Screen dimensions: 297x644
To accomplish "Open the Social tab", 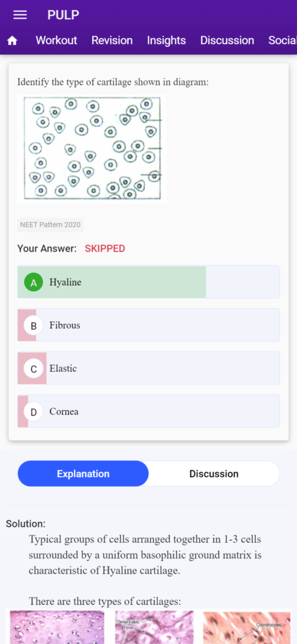I will 283,40.
